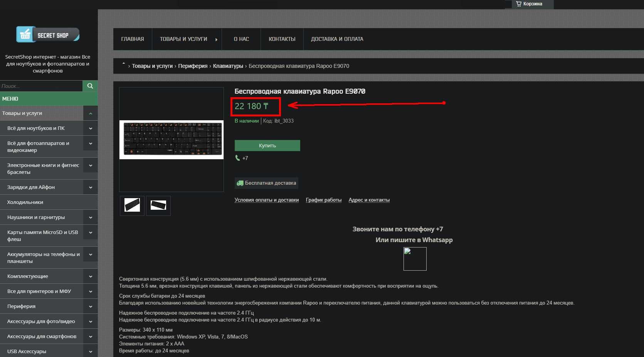The height and width of the screenshot is (357, 644).
Task: Click the product title Rapoo E9070
Action: pos(300,91)
